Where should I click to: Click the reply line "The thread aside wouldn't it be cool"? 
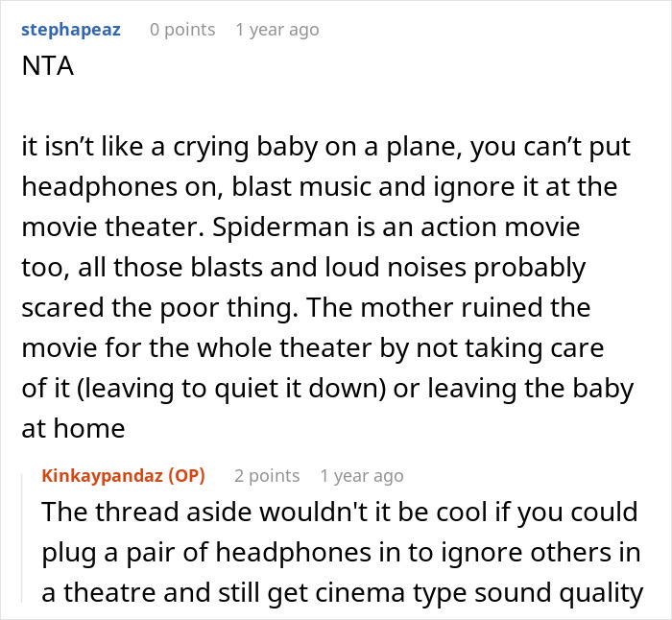coord(340,512)
